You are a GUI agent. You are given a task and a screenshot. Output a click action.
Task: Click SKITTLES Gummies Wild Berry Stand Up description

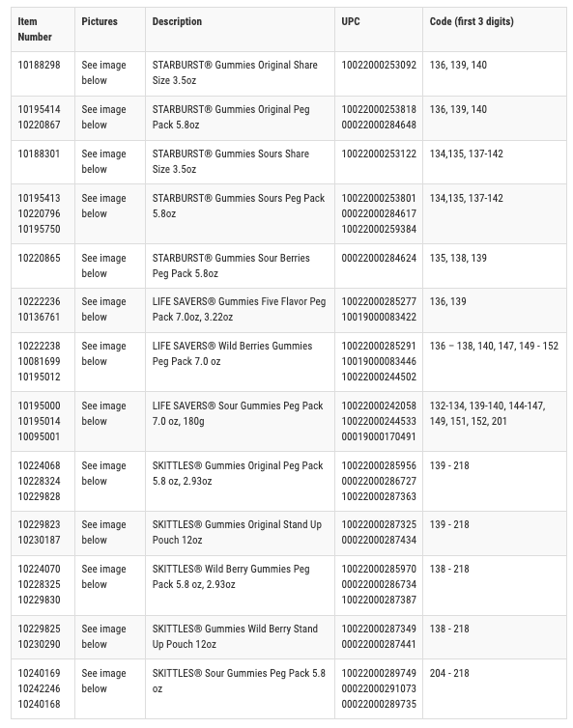tap(235, 636)
